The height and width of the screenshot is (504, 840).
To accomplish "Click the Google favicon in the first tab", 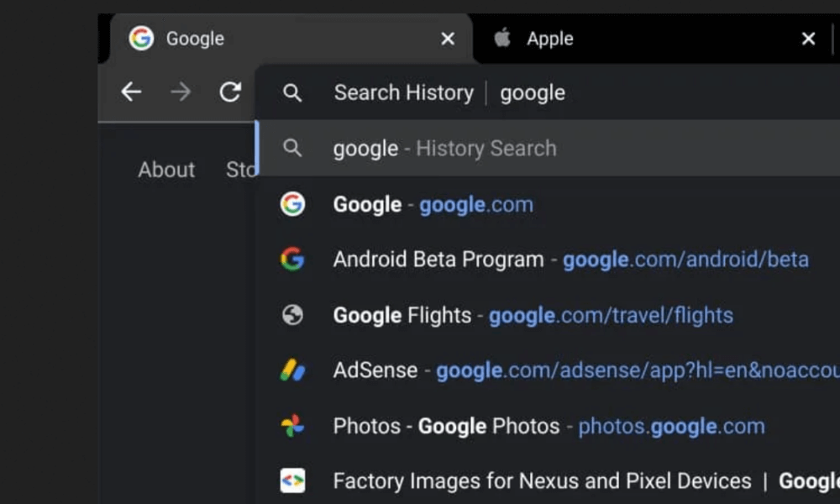I will pos(141,38).
